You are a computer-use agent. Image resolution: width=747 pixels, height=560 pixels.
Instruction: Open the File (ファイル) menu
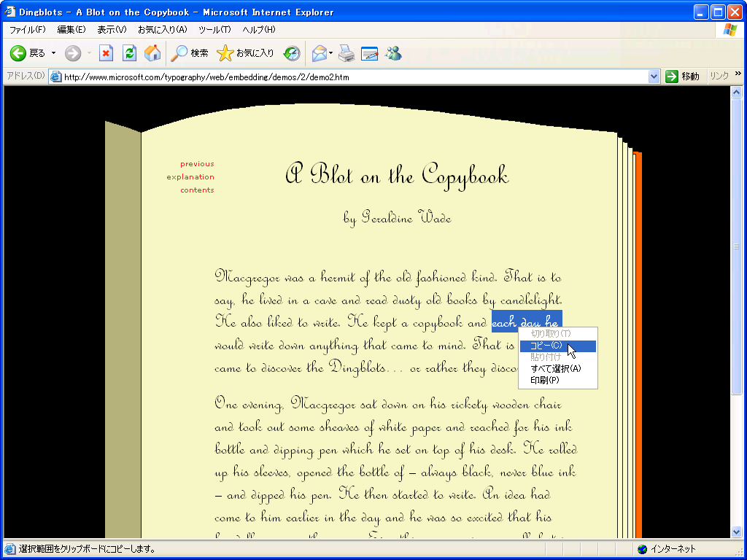point(27,29)
